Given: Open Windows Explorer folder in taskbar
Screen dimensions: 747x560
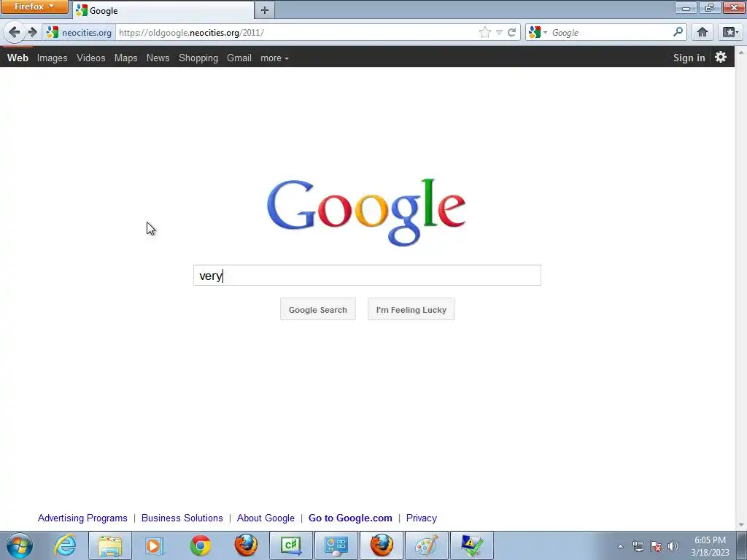Looking at the screenshot, I should 110,545.
